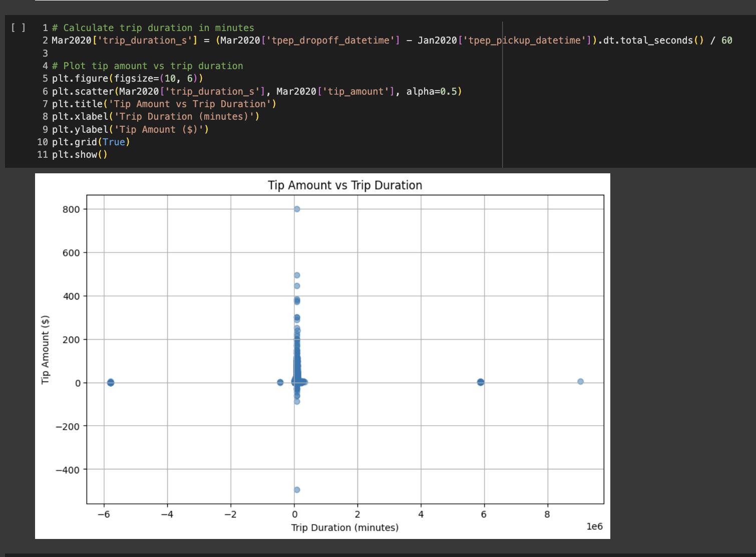
Task: Click the y-axis tick label 600
Action: pos(71,253)
